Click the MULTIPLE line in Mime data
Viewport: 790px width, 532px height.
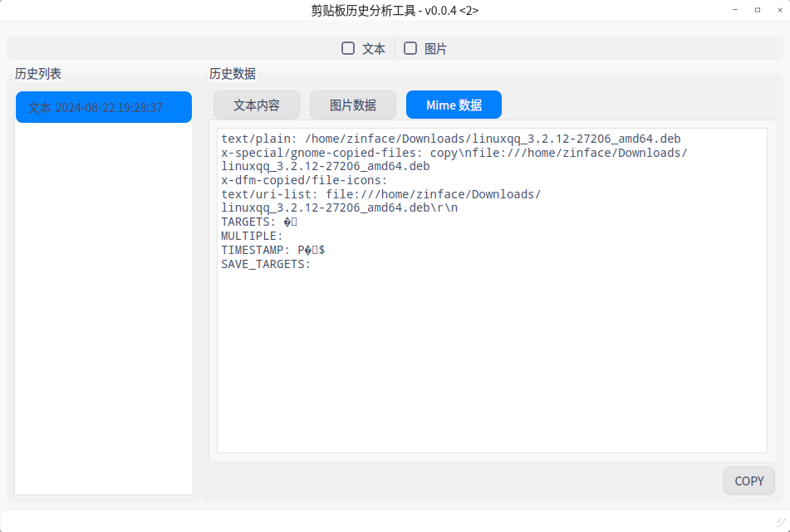(252, 236)
